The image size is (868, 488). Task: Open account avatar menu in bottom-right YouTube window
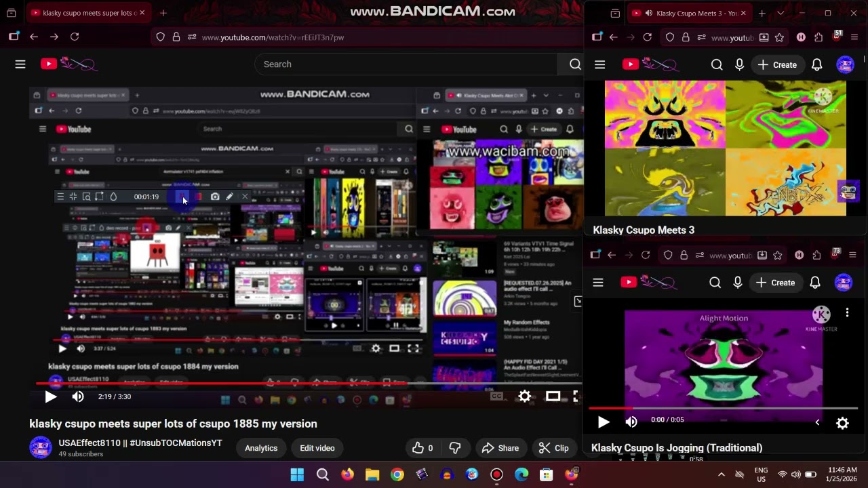[844, 283]
